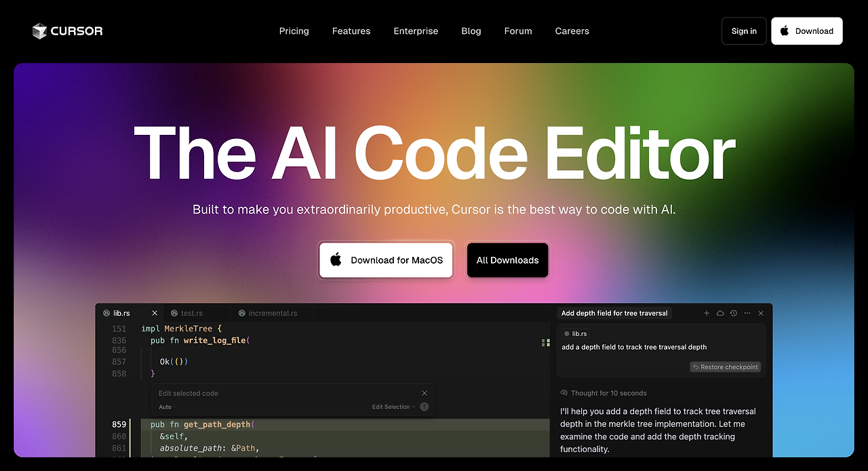
Task: Switch to the incremental.rs tab
Action: click(273, 313)
